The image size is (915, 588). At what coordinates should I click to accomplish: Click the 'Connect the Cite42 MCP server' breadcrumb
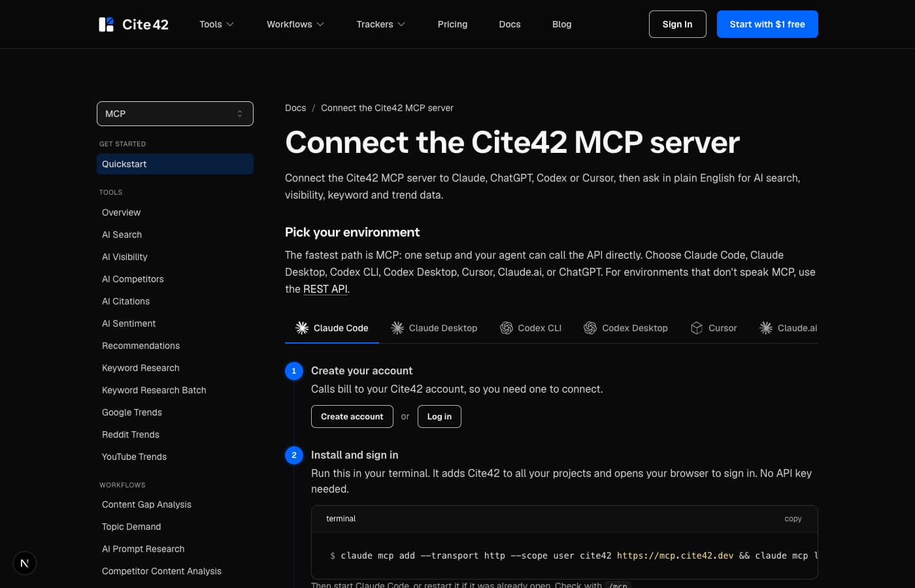tap(387, 108)
